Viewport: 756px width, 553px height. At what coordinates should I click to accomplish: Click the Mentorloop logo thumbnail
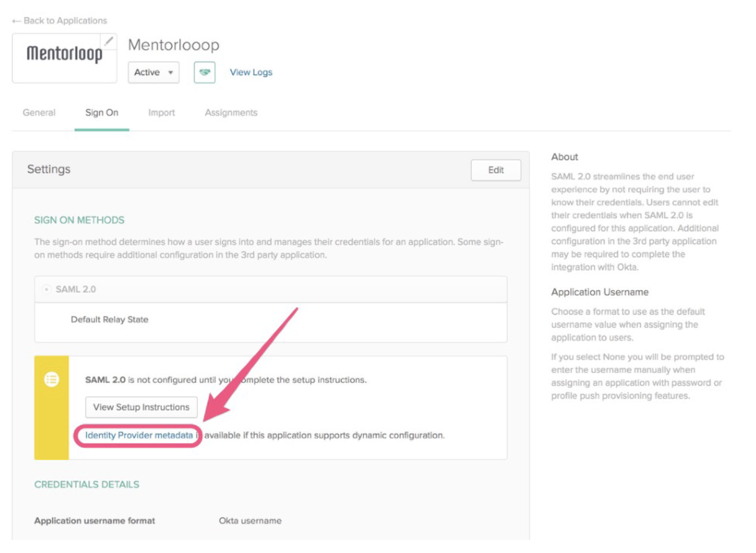[x=64, y=58]
